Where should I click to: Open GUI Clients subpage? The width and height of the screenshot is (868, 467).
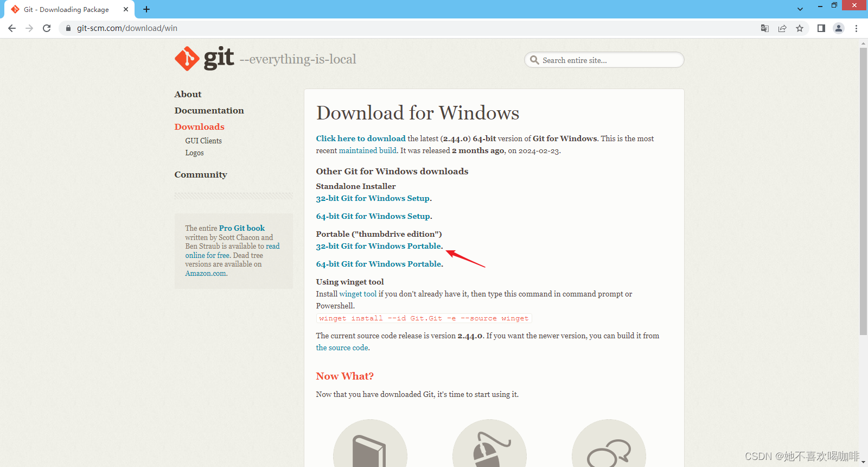click(x=203, y=141)
